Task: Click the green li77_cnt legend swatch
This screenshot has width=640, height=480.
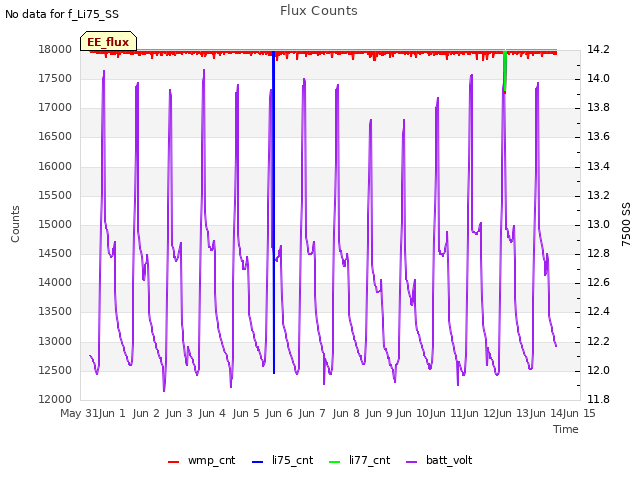Action: pyautogui.click(x=335, y=462)
